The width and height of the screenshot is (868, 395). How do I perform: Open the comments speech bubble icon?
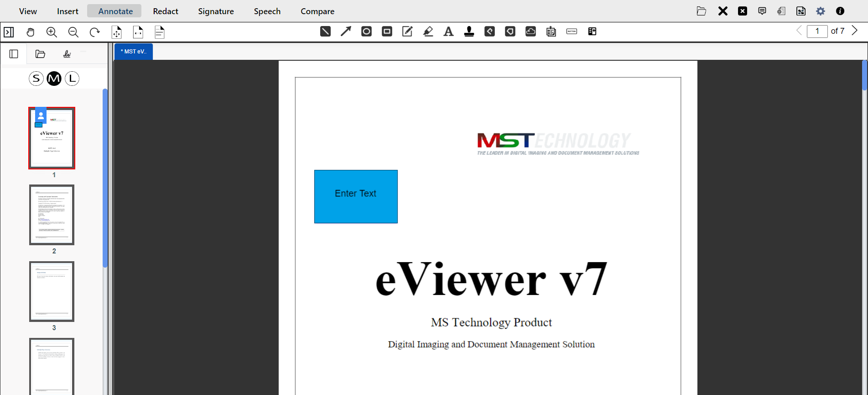coord(762,11)
